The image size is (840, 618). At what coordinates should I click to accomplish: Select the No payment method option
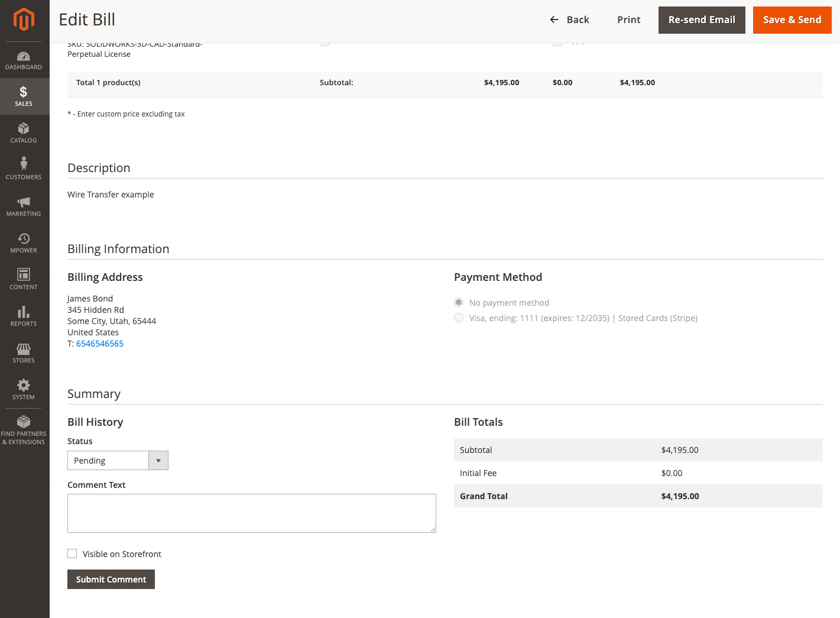(x=459, y=302)
